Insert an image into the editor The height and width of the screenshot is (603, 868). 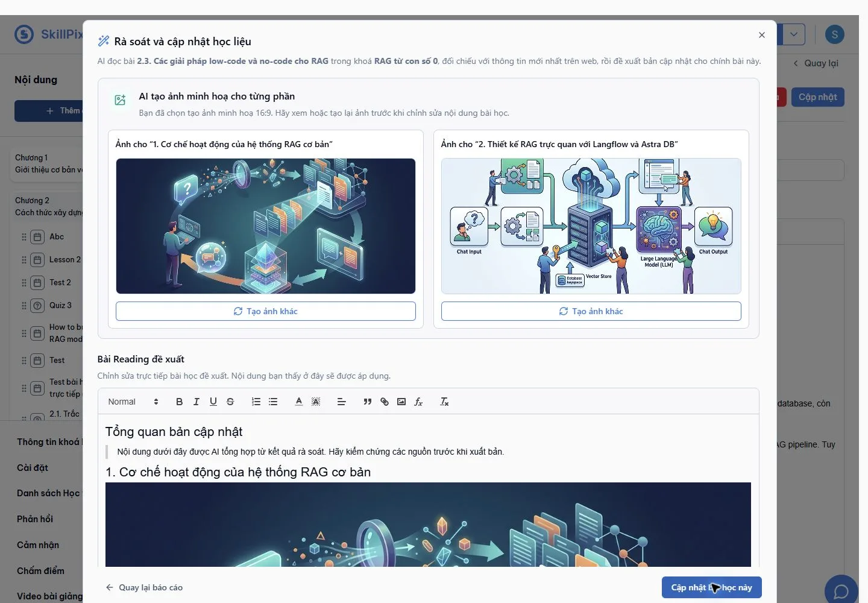pos(401,402)
